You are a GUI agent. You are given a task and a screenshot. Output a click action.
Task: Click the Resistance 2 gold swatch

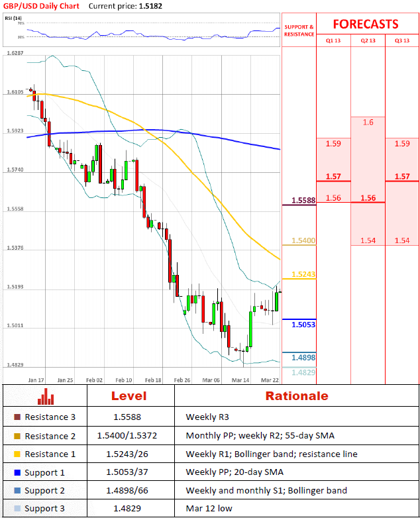pos(17,436)
